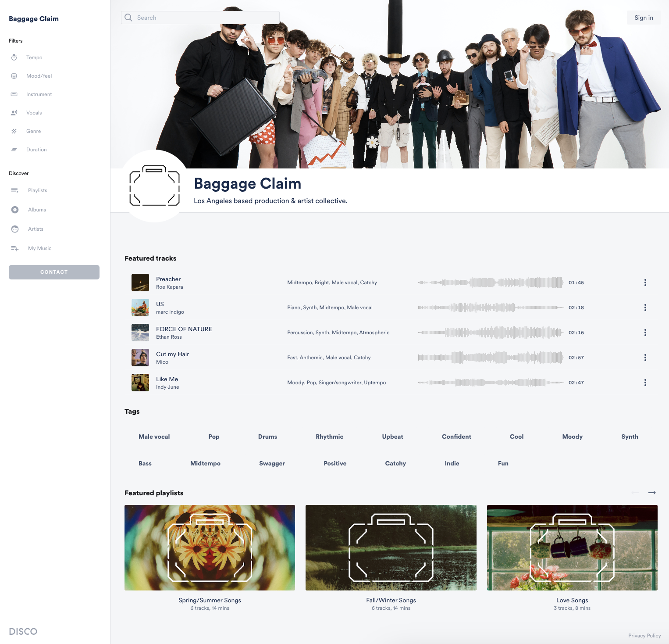Screen dimensions: 669x644
Task: Select the Male vocal tag
Action: pos(154,436)
